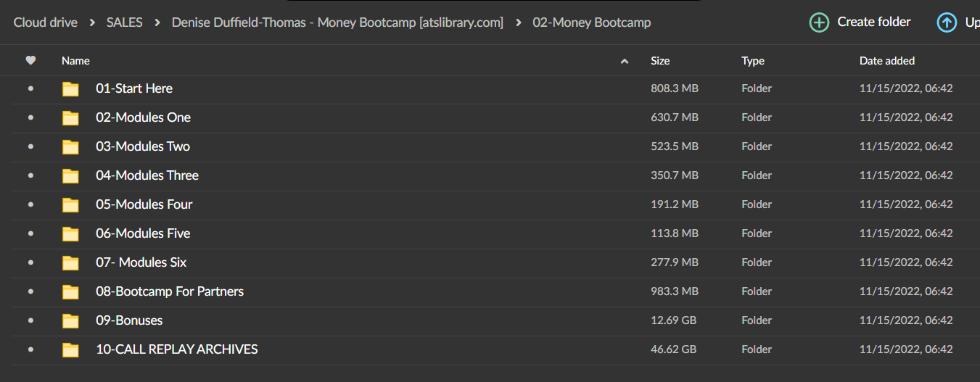Select the 02-Modules One folder name
This screenshot has height=382, width=980.
point(144,117)
